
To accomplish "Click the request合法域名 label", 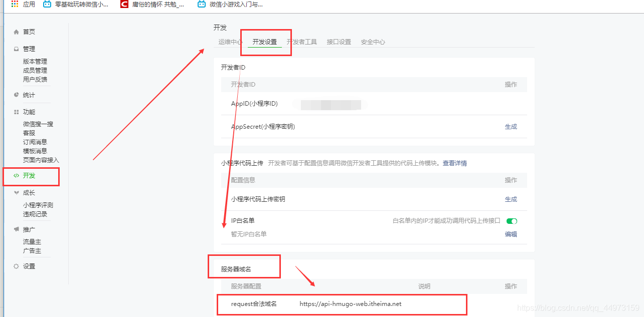I will (254, 304).
